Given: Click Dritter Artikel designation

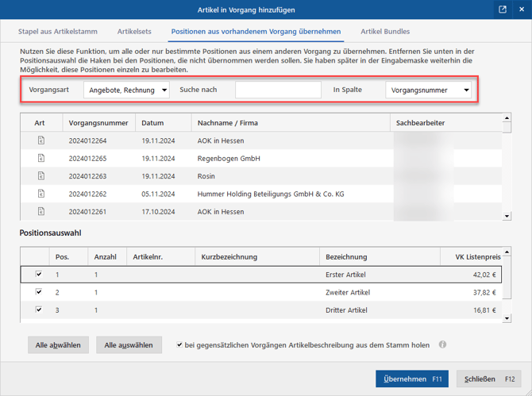Looking at the screenshot, I should pyautogui.click(x=346, y=309).
